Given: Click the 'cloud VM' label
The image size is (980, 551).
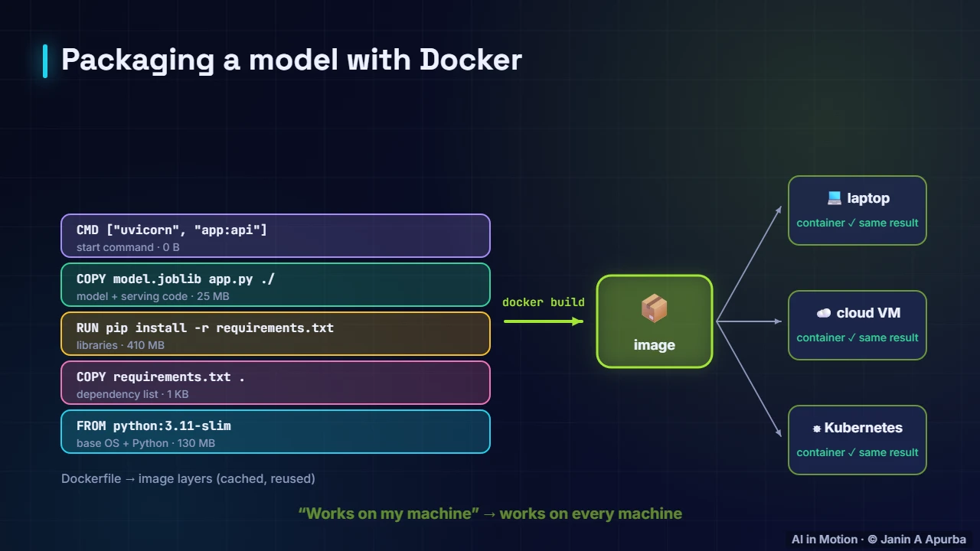Looking at the screenshot, I should click(x=868, y=313).
